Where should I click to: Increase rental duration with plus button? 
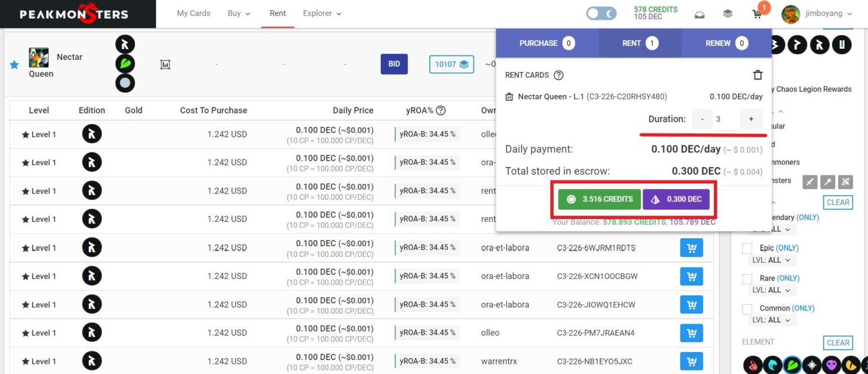pos(751,119)
